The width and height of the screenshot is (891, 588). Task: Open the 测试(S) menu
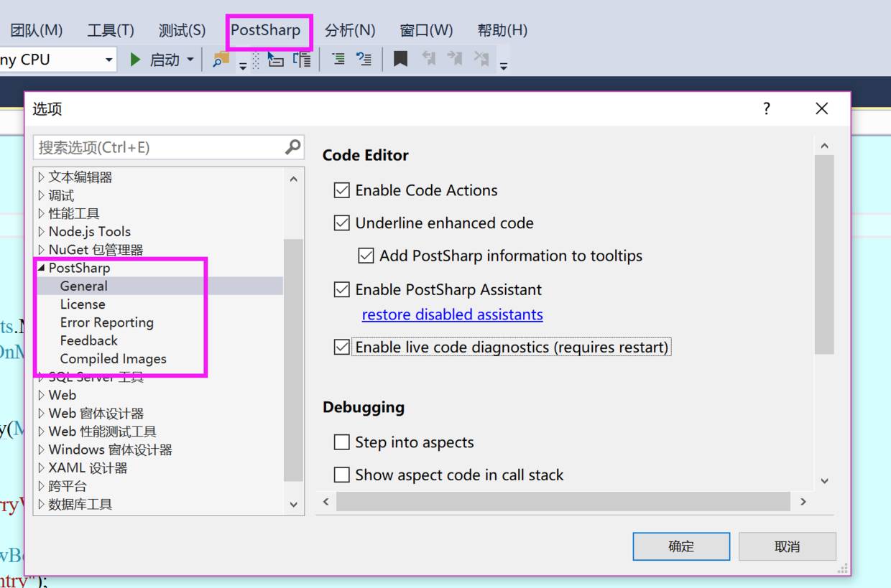(182, 30)
